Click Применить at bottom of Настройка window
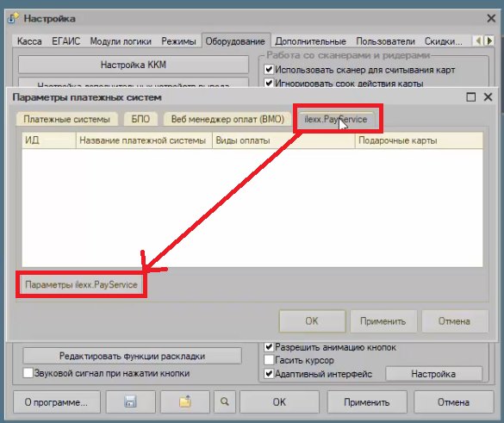 (x=367, y=401)
